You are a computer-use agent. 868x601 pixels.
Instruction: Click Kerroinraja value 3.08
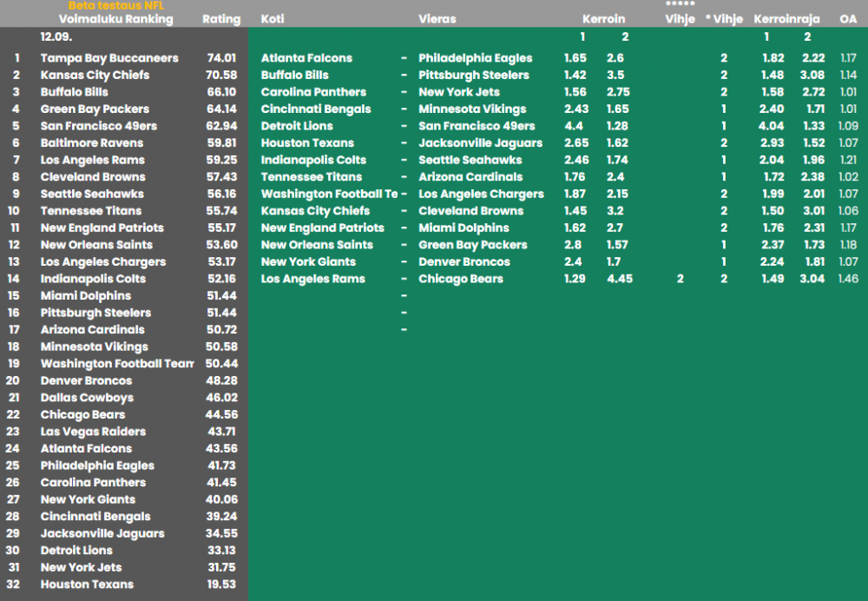tap(812, 75)
